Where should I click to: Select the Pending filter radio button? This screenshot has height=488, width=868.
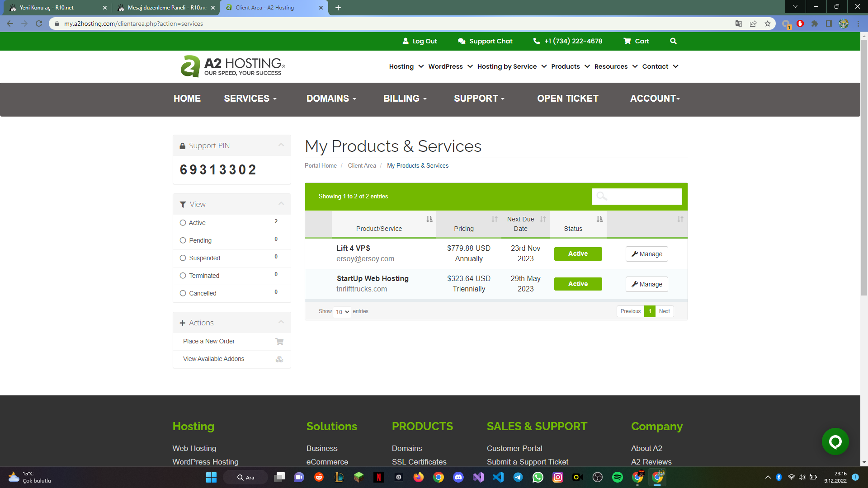(x=183, y=240)
